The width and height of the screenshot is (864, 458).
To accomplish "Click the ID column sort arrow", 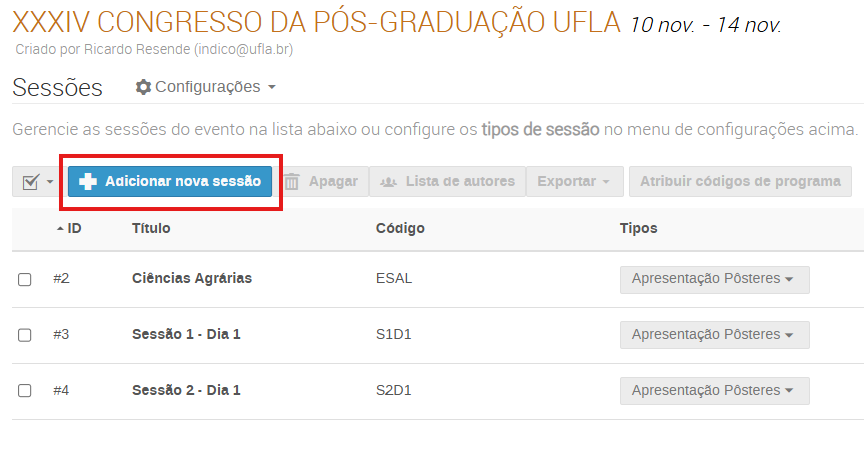I will (x=60, y=228).
